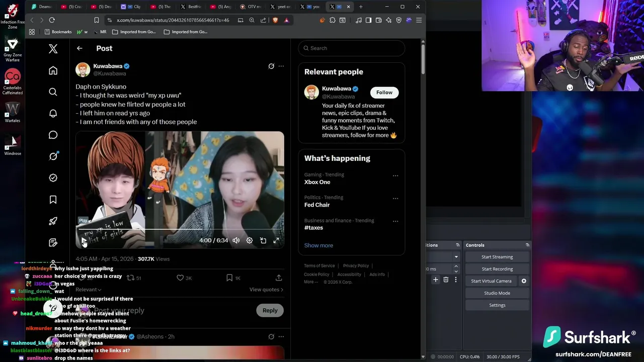Screen dimensions: 644x362
Task: Open the Bookmarks folder in bookmarks bar
Action: tap(58, 32)
